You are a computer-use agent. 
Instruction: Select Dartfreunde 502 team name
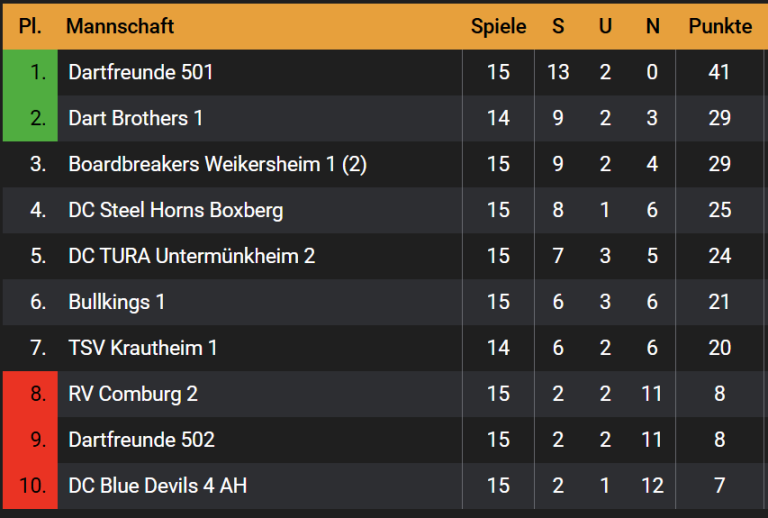click(141, 440)
